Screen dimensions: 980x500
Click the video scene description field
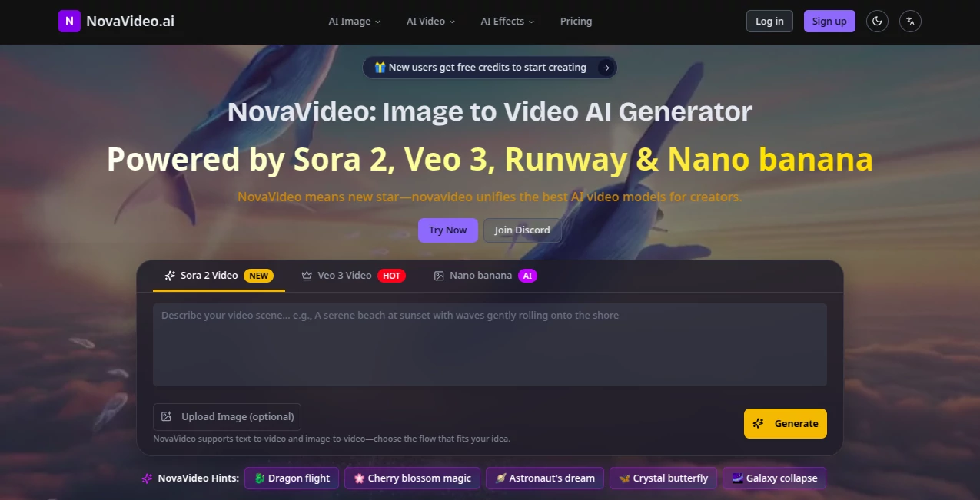(490, 345)
